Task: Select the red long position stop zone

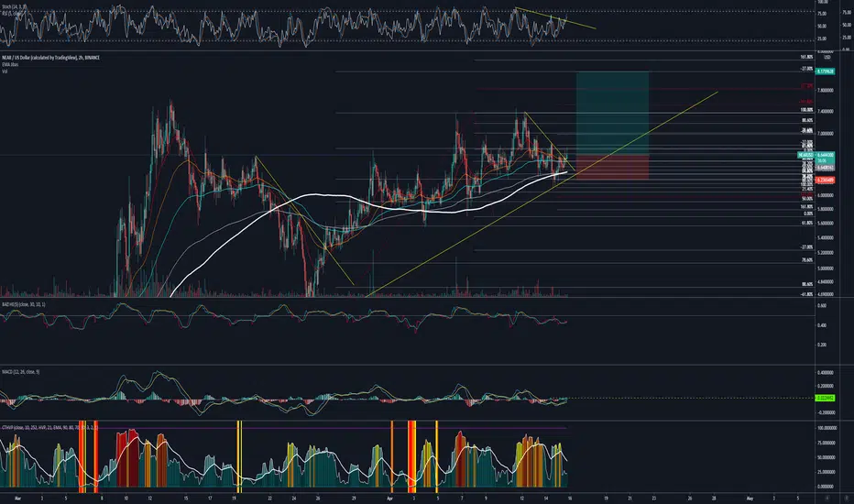Action: [612, 168]
